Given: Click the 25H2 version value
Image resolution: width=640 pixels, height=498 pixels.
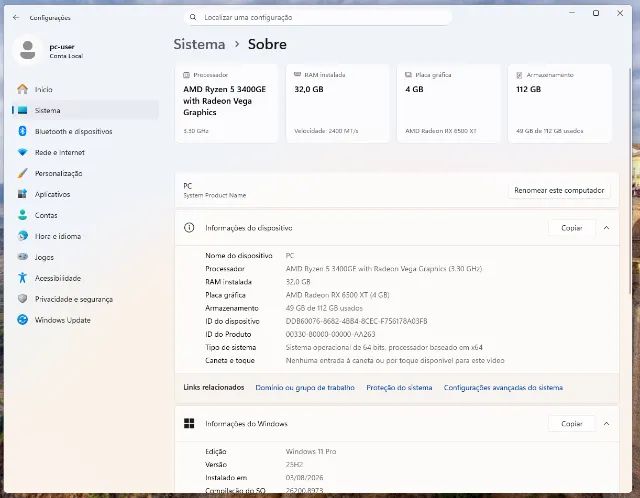Looking at the screenshot, I should [294, 465].
